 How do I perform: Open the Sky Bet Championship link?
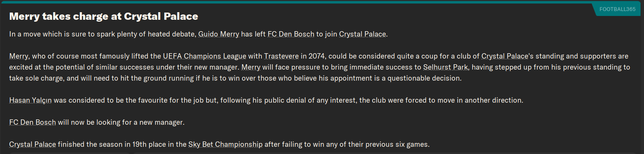point(225,144)
